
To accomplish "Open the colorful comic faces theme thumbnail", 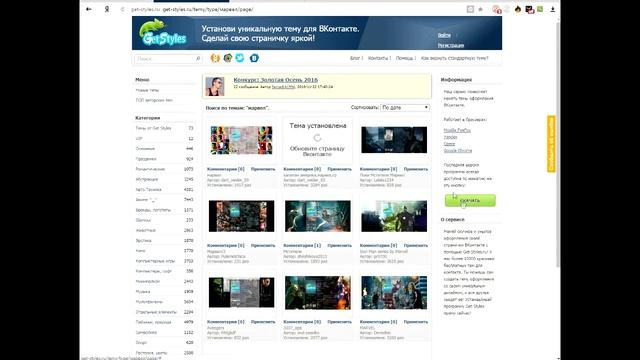I will [x=241, y=140].
